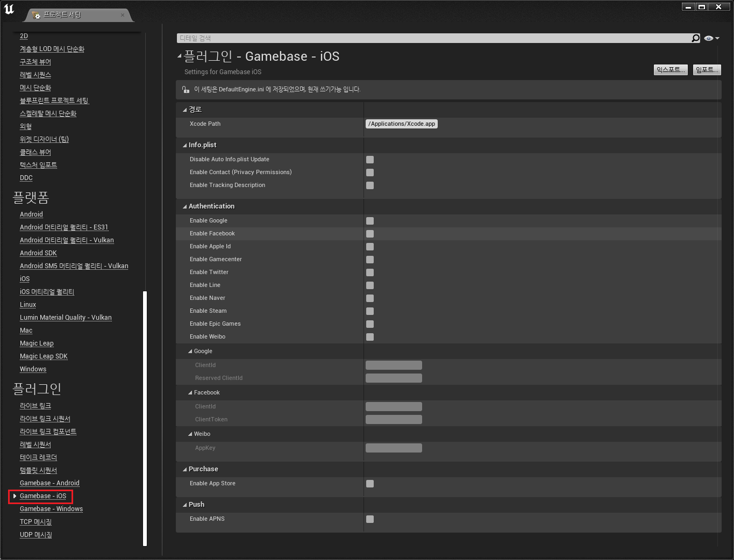Open TCP 메시징 plugin settings
Viewport: 734px width, 560px height.
(35, 522)
